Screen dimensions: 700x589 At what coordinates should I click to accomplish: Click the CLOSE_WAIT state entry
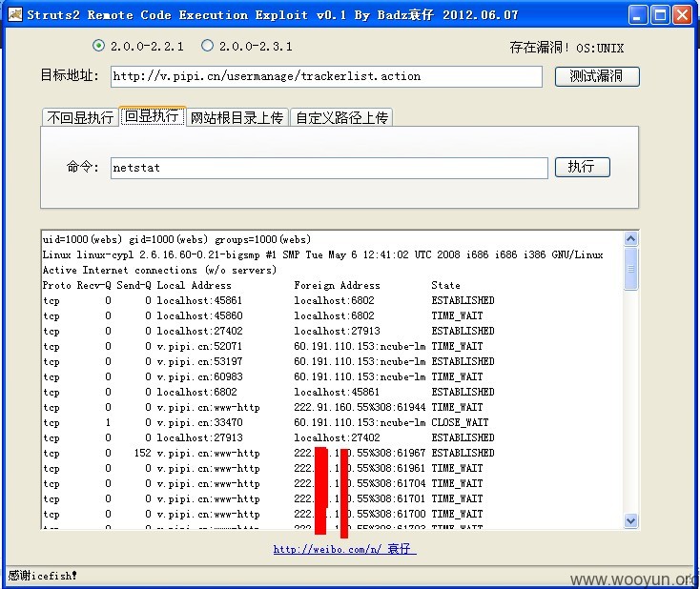tap(460, 422)
